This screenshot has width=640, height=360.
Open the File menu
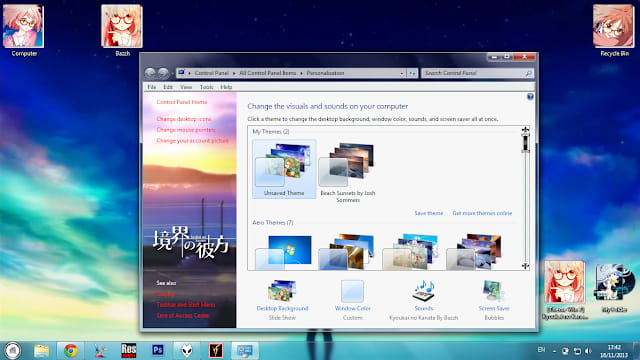(x=151, y=87)
